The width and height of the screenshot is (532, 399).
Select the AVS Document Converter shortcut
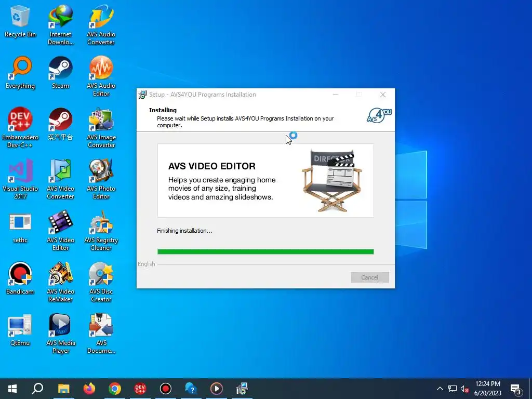[x=101, y=334]
